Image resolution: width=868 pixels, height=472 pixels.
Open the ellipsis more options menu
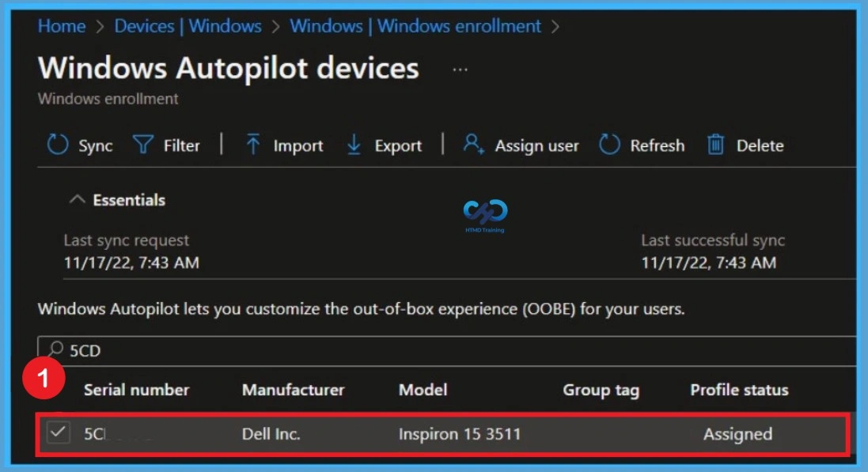(460, 70)
